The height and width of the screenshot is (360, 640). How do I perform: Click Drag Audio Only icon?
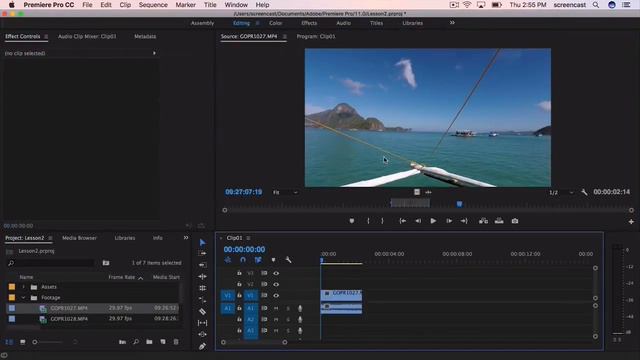tap(428, 192)
